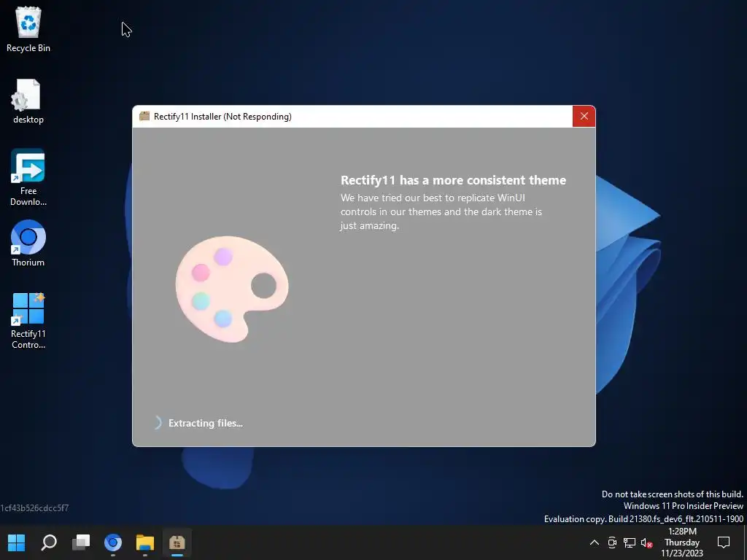Select the desktop settings file icon

point(28,101)
